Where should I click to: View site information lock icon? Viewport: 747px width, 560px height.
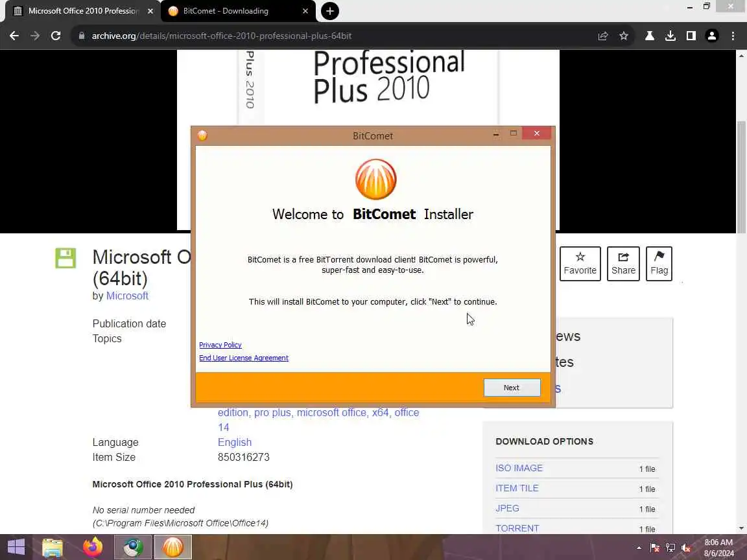[82, 36]
